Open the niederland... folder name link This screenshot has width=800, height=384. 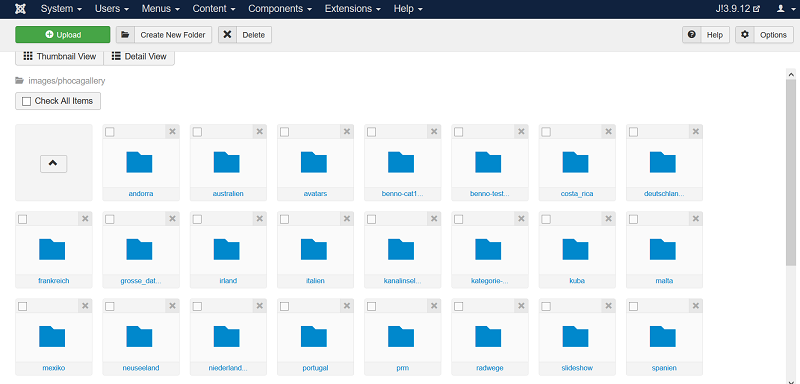pos(228,368)
